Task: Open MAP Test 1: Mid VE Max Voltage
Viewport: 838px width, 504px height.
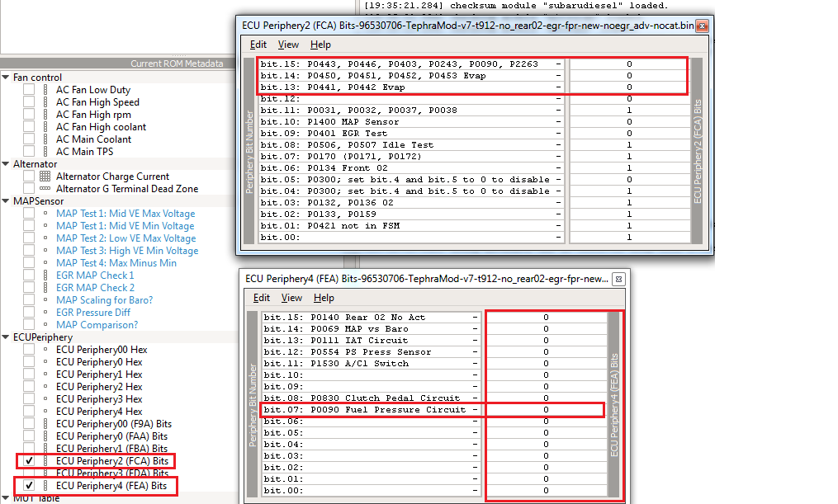Action: 125,214
